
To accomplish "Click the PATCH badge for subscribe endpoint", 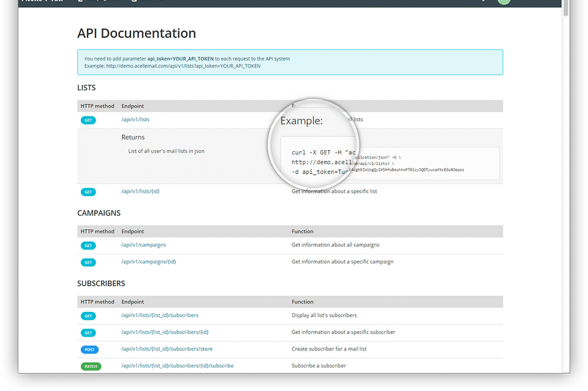I will coord(90,366).
